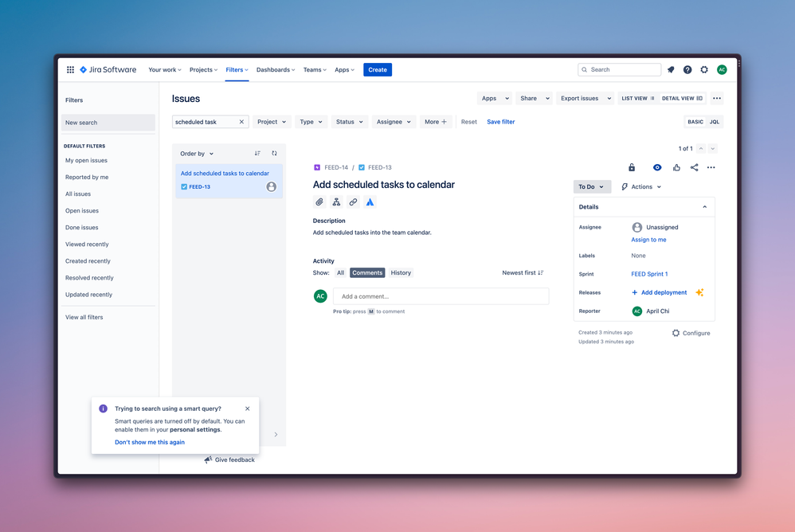Open the Apps dropdown in Issues header

coord(495,98)
